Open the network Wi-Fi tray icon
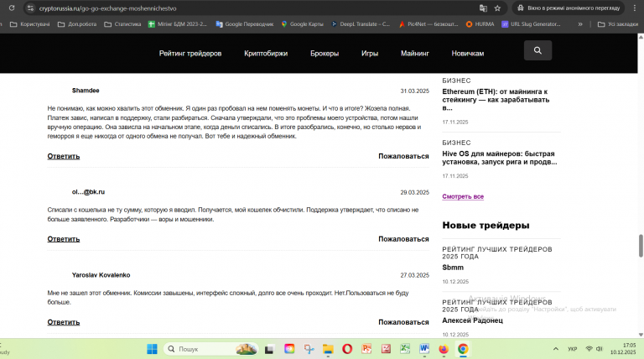Screen dimensions: 644x359 coord(589,349)
